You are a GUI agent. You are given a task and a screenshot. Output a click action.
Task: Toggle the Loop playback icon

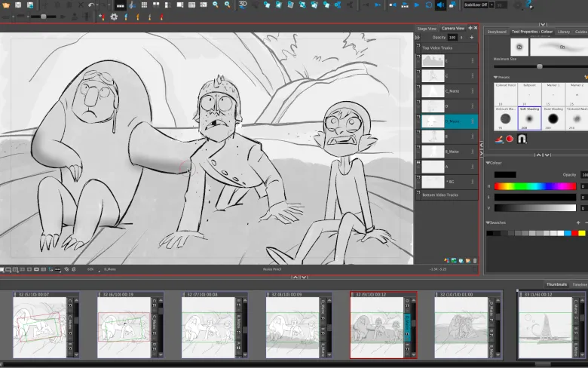[429, 5]
